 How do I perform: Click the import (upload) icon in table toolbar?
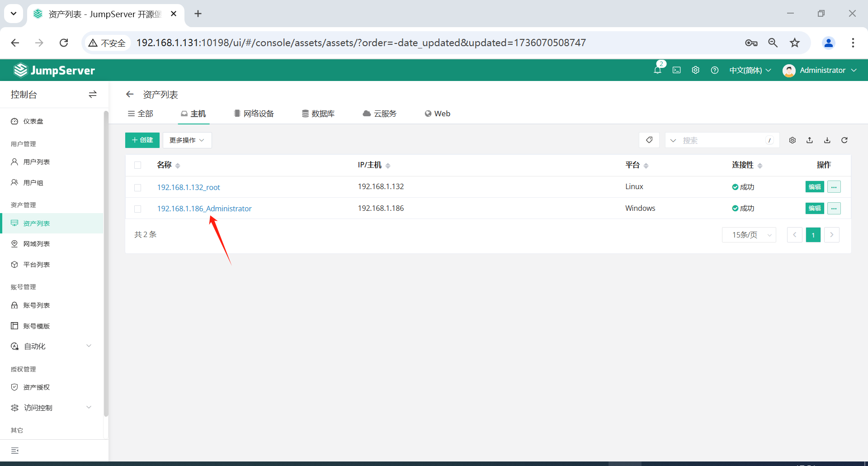[810, 140]
